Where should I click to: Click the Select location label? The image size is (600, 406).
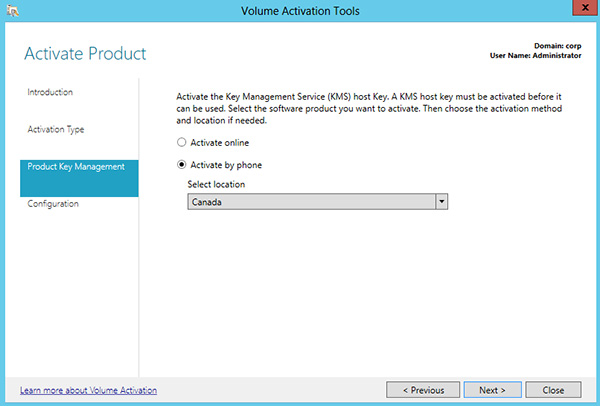click(x=216, y=184)
